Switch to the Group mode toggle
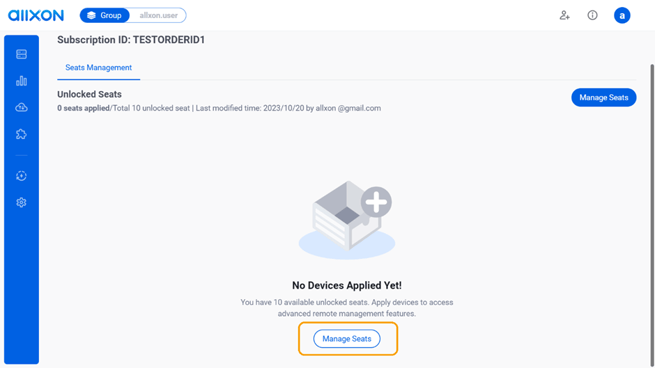This screenshot has height=368, width=655. point(105,15)
